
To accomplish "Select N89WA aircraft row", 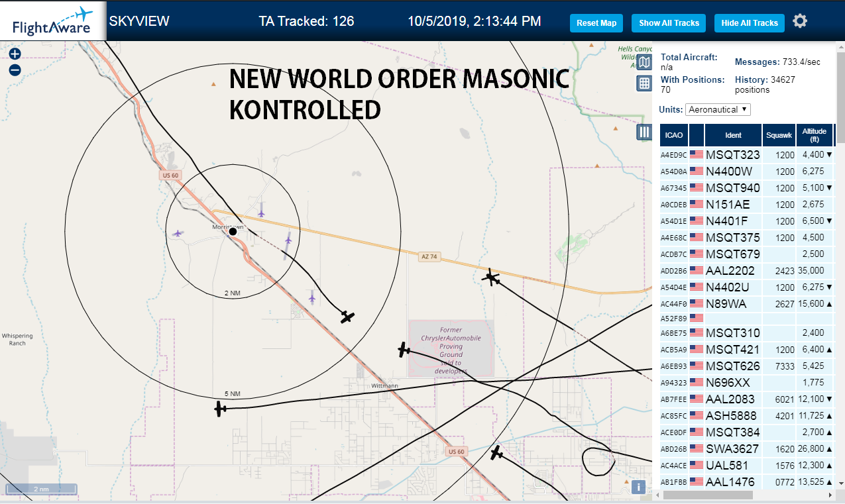I will (746, 303).
